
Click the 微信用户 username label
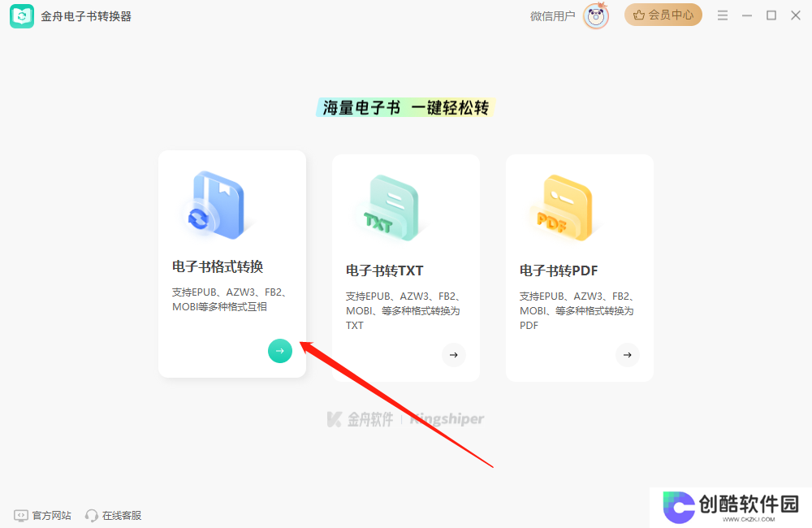coord(552,16)
